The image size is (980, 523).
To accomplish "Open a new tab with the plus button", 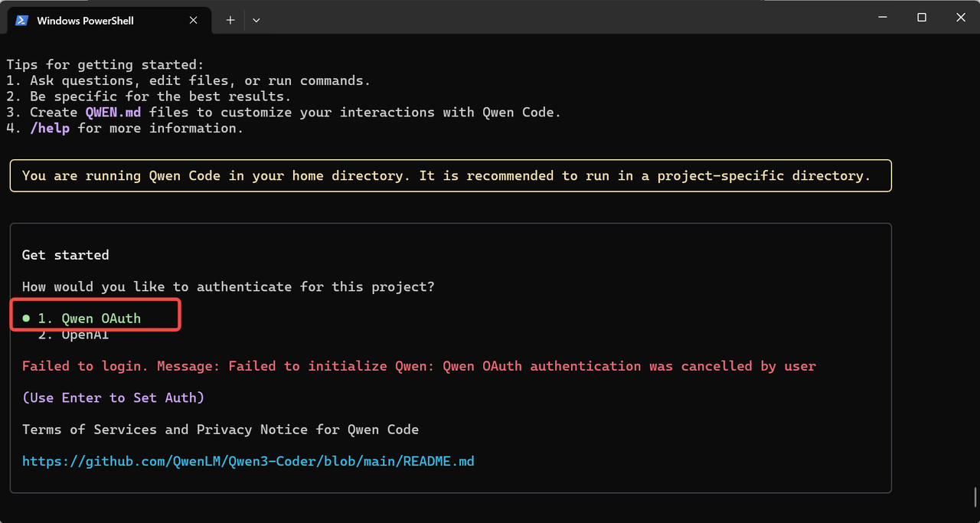I will point(230,20).
